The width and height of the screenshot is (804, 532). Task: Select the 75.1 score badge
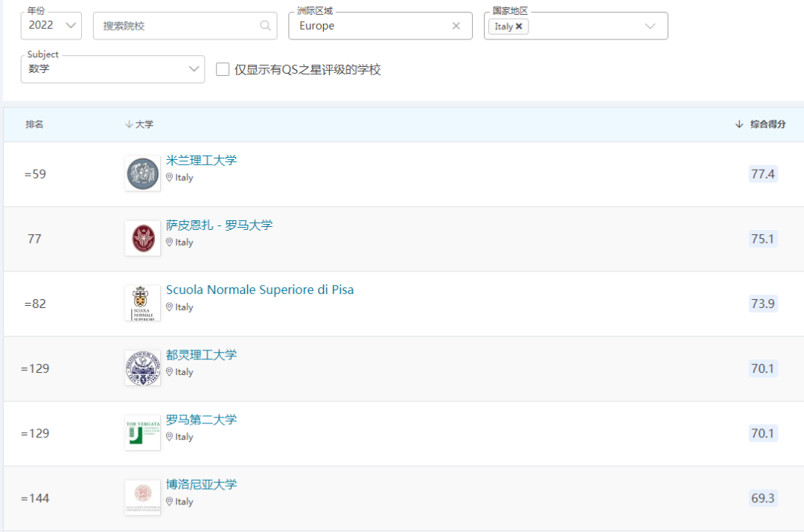[x=762, y=239]
